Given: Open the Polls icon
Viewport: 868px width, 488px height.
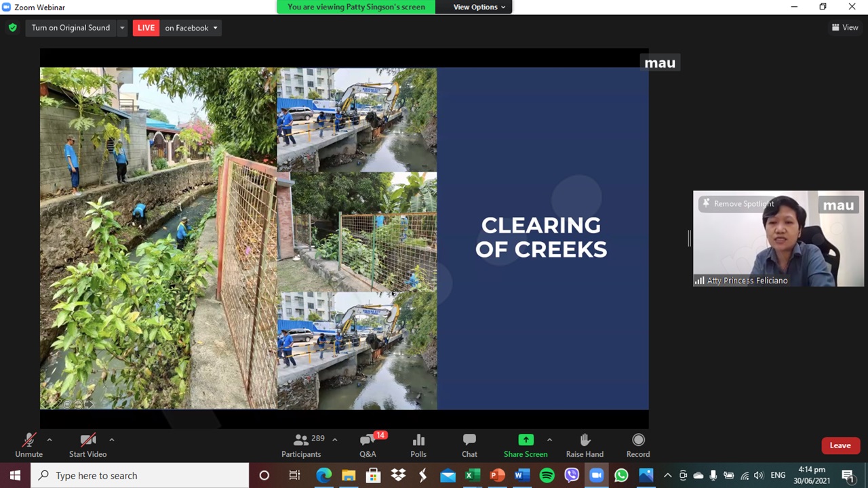Looking at the screenshot, I should tap(418, 445).
